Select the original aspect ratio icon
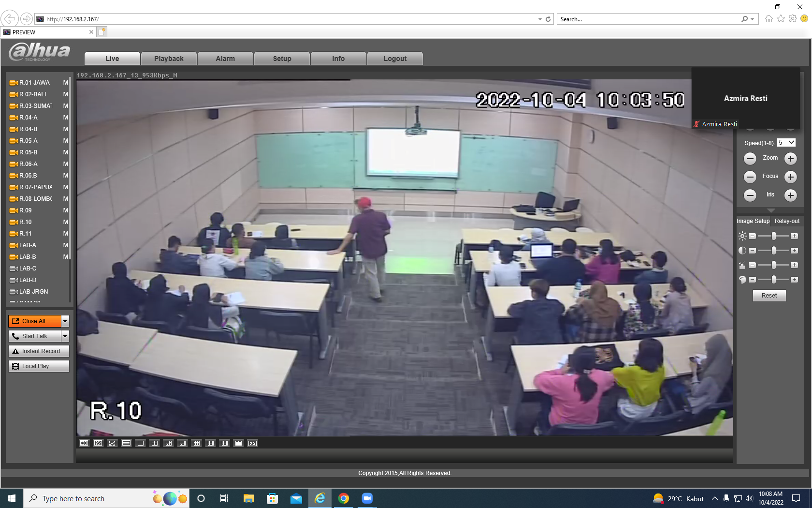The height and width of the screenshot is (508, 812). click(x=126, y=443)
